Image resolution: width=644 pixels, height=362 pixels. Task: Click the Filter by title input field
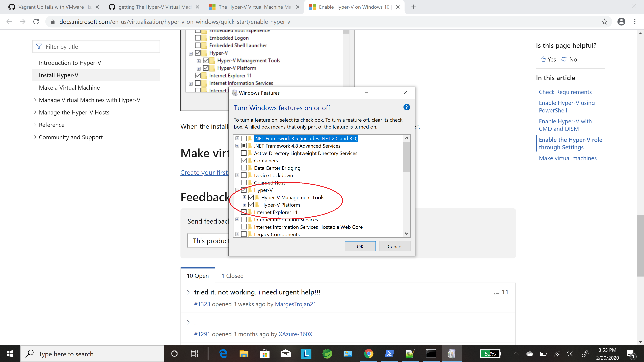(x=96, y=46)
